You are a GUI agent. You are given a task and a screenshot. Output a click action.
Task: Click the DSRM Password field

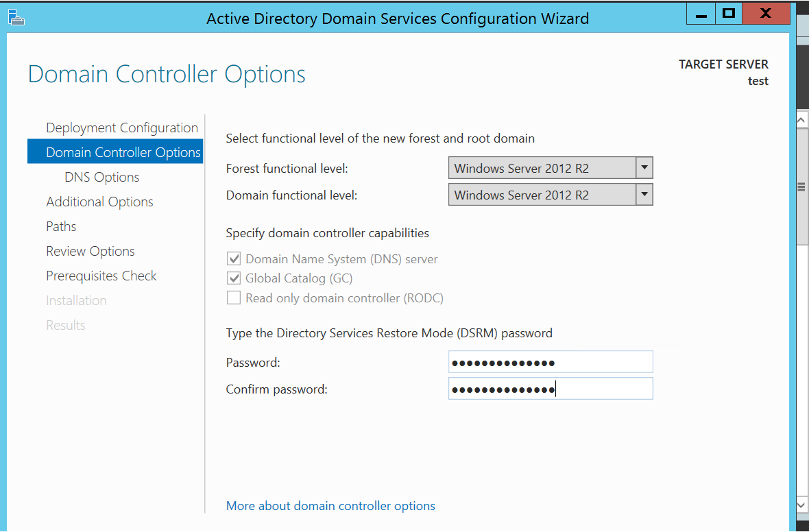coord(551,362)
